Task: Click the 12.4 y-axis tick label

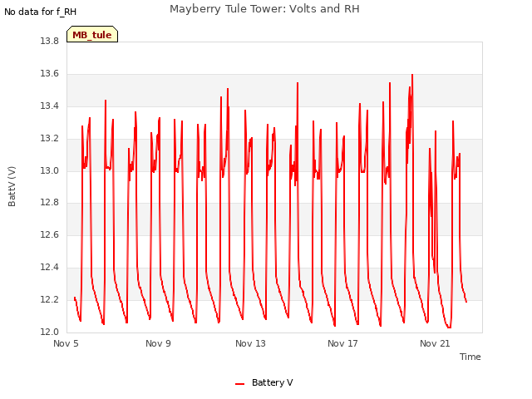Action: point(50,268)
